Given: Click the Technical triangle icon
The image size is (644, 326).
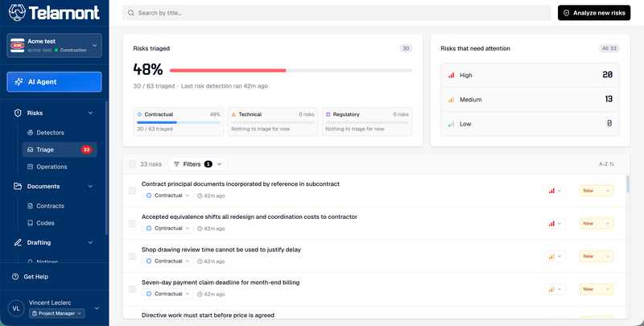Looking at the screenshot, I should click(x=233, y=114).
